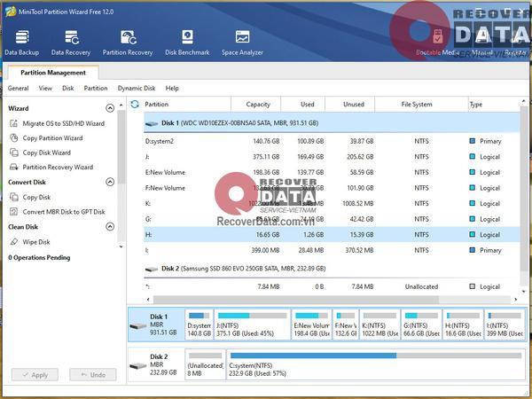Viewport: 532px width, 399px height.
Task: Select the F:New Volume row
Action: click(x=332, y=188)
